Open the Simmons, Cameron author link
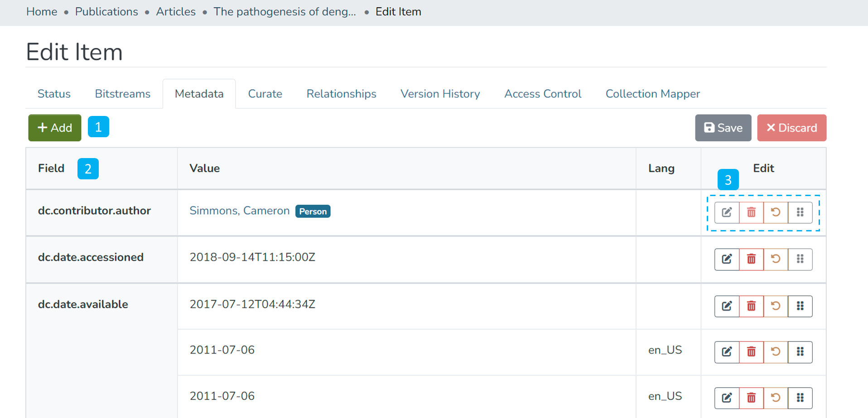 (x=239, y=211)
